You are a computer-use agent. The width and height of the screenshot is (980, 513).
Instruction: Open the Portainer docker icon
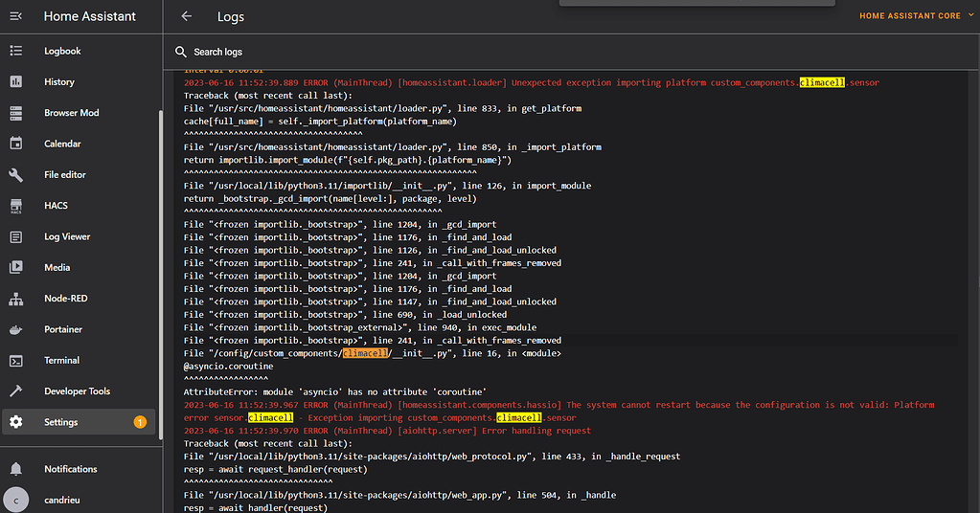15,329
